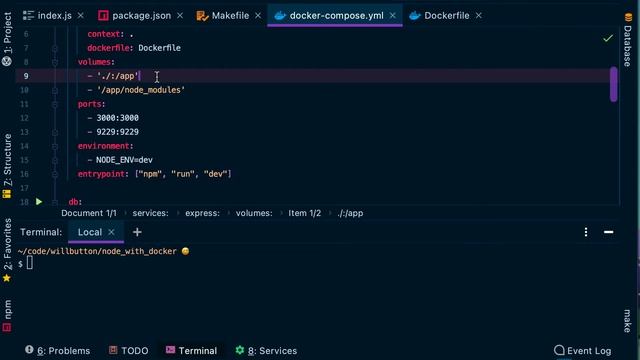
Task: Switch to the index.js tab
Action: 47,16
